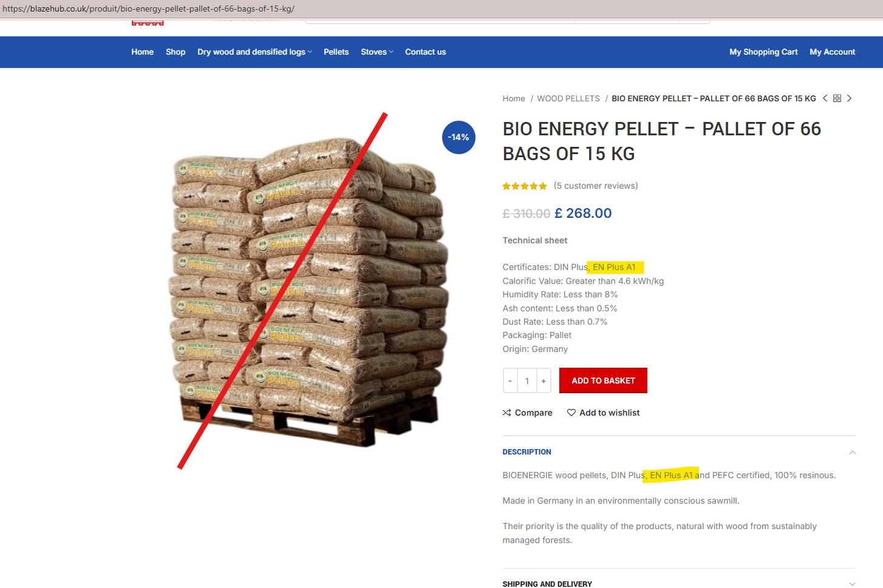Click the pellet pallet product image

pyautogui.click(x=309, y=290)
